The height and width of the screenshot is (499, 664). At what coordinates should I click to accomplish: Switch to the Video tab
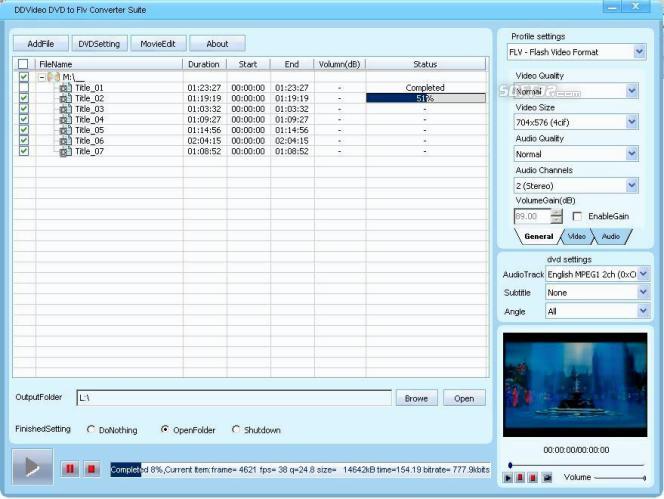[576, 236]
